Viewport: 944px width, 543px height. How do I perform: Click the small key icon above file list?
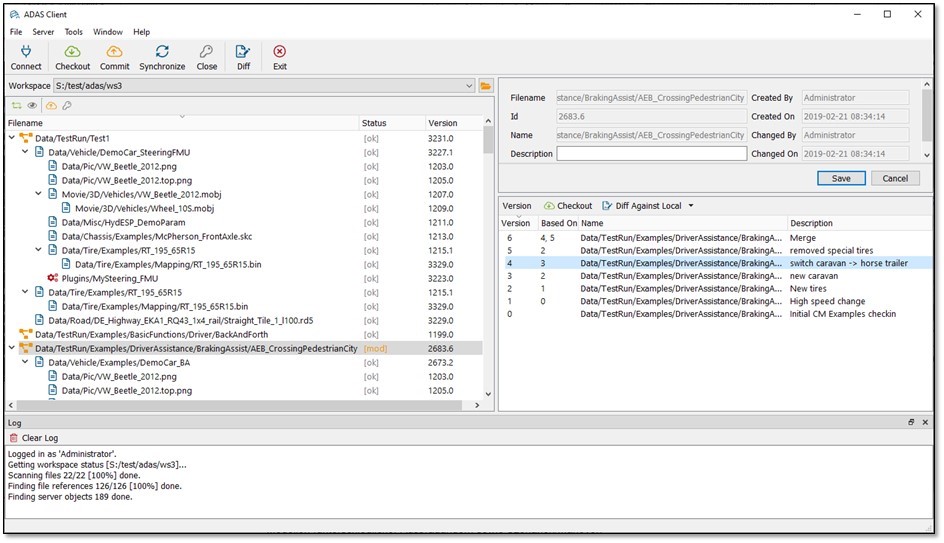click(x=67, y=106)
